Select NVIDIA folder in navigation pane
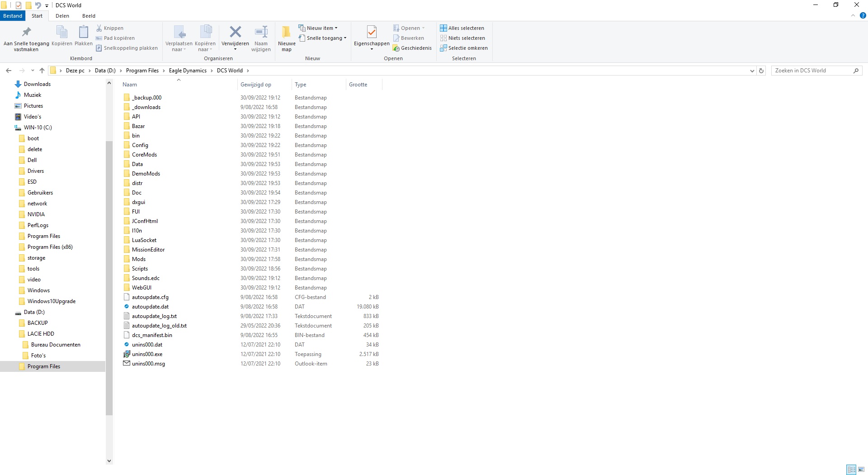This screenshot has width=868, height=475. click(x=36, y=214)
